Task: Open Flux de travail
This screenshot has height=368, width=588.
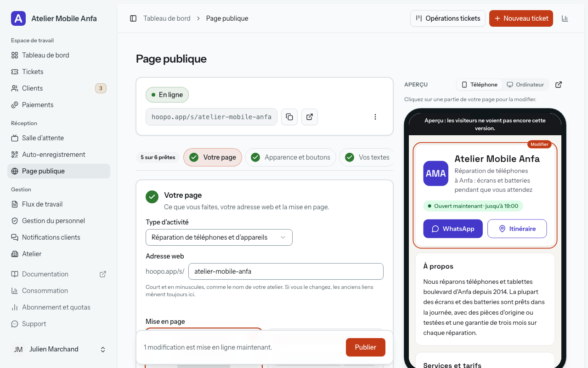Action: point(59,204)
